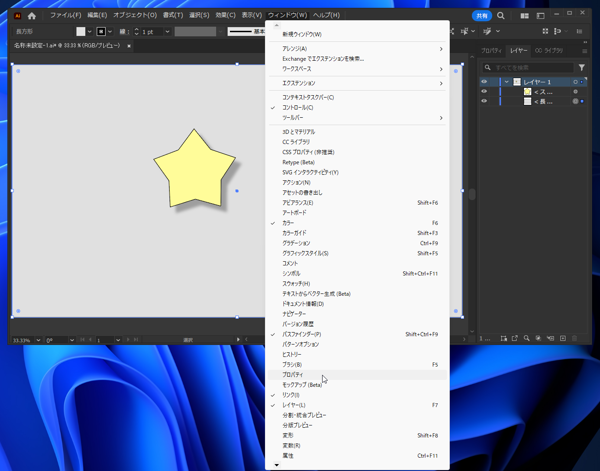Open stroke color dropdown arrow
The image size is (600, 471).
[x=110, y=32]
